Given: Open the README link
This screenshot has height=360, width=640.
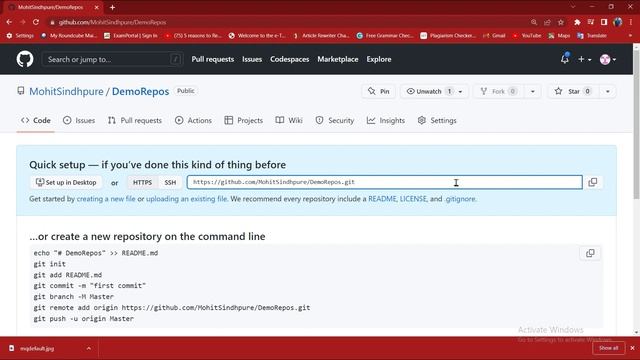Looking at the screenshot, I should (382, 199).
